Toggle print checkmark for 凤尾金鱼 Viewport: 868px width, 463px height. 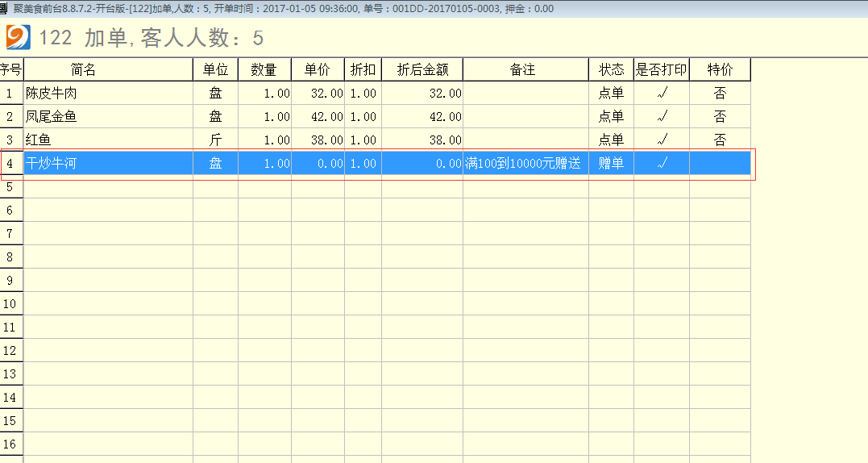[662, 117]
